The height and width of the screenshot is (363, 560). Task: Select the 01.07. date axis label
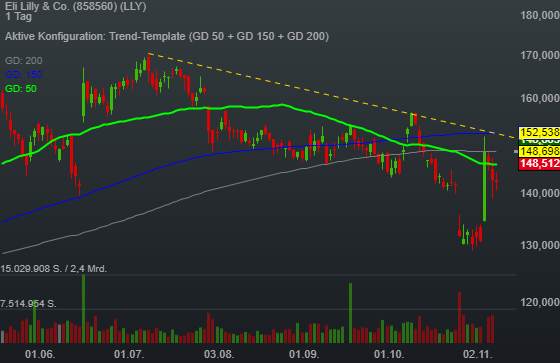[x=129, y=354]
